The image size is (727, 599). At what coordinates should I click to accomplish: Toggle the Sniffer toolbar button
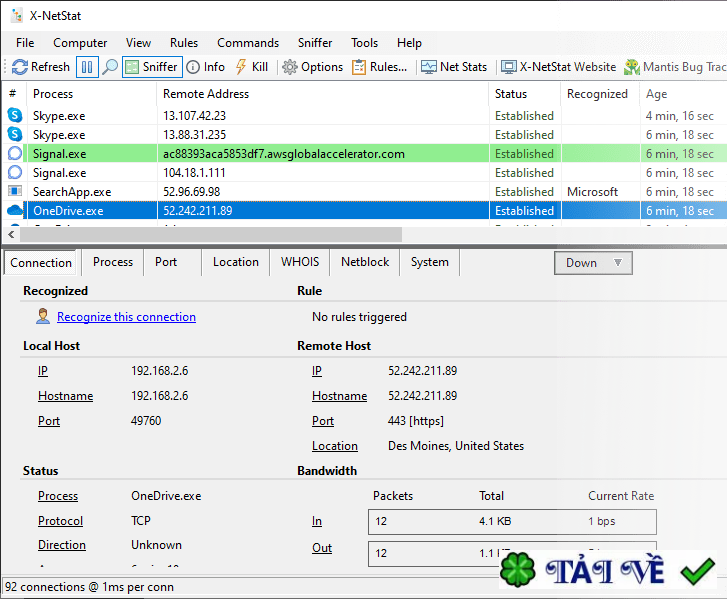(x=152, y=67)
